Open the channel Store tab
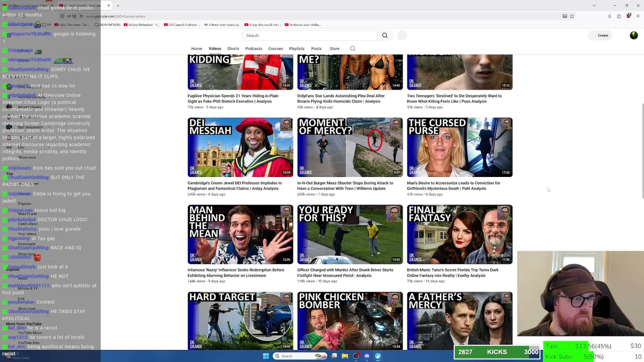Image resolution: width=644 pixels, height=362 pixels. pyautogui.click(x=335, y=49)
